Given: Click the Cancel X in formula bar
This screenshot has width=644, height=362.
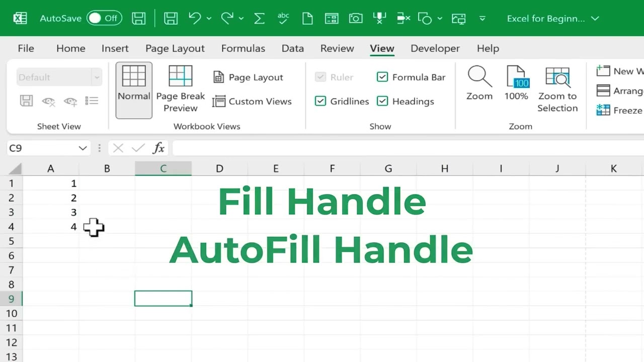Looking at the screenshot, I should coord(118,148).
